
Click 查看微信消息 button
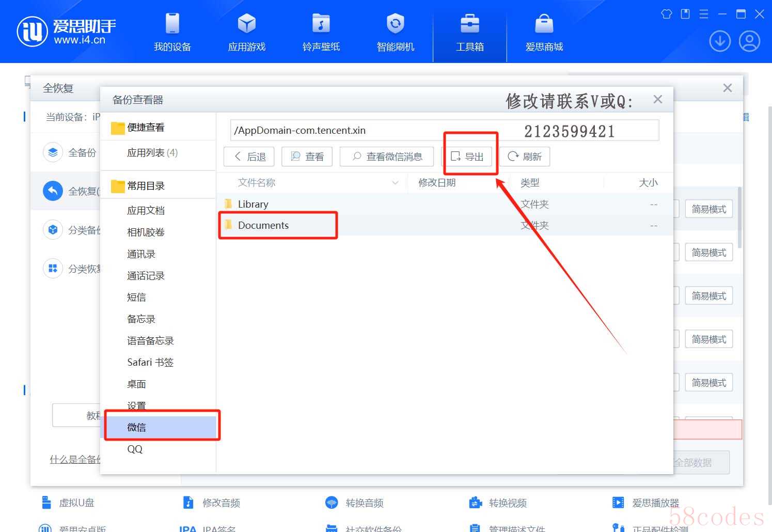(x=387, y=157)
